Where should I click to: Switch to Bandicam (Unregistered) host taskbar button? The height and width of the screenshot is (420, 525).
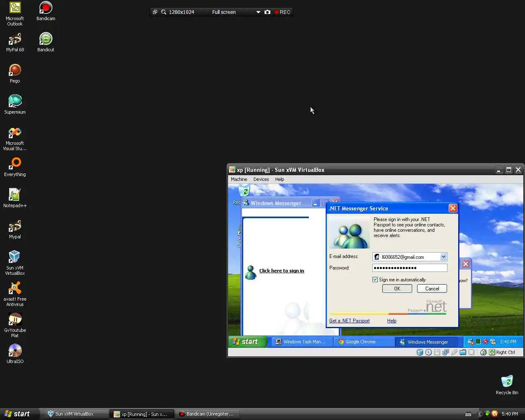(x=208, y=414)
